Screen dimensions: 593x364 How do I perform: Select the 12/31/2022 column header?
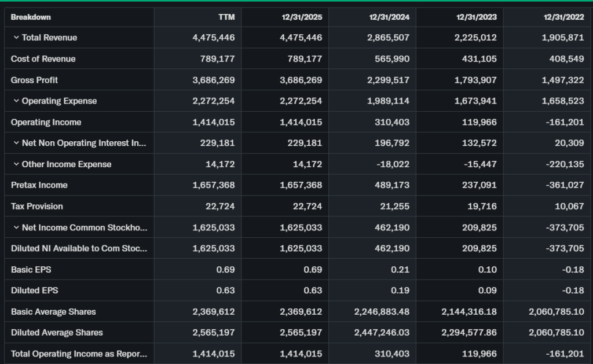click(x=563, y=17)
